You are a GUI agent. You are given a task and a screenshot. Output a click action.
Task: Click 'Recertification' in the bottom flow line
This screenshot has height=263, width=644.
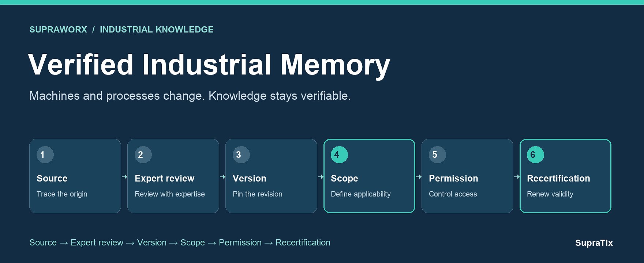tap(303, 243)
